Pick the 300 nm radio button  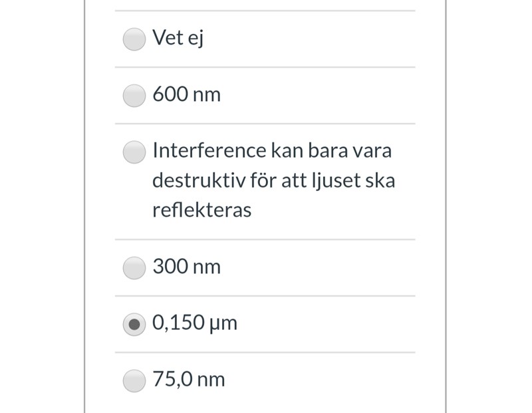tap(134, 268)
